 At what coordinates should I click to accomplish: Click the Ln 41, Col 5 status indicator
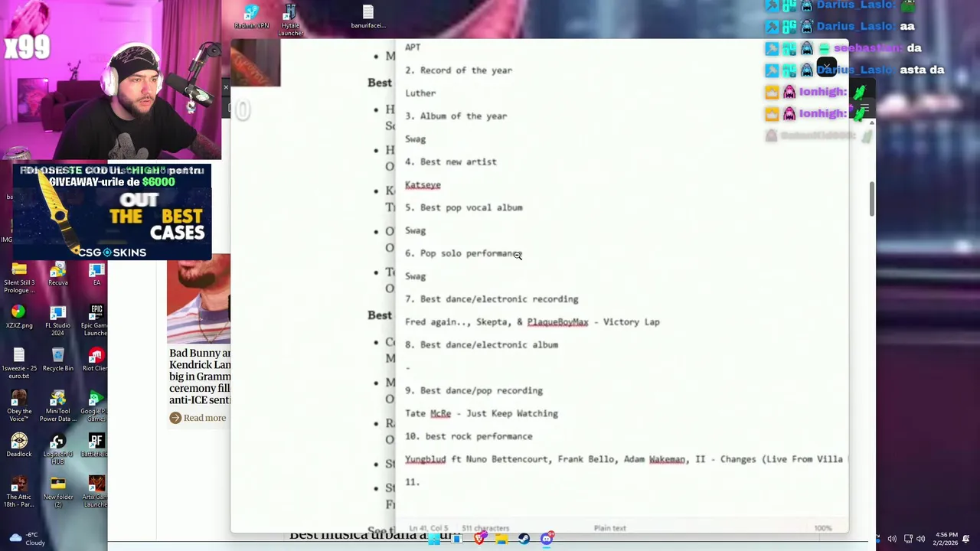(x=428, y=528)
